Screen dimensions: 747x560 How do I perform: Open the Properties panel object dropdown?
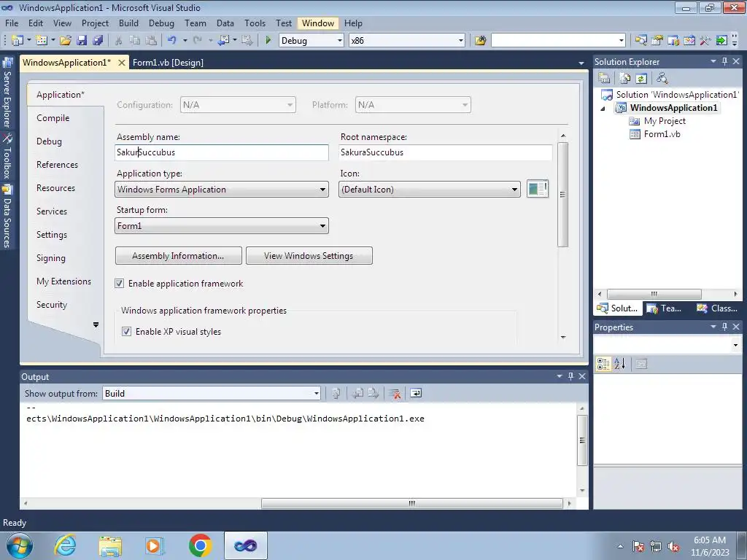pyautogui.click(x=667, y=345)
